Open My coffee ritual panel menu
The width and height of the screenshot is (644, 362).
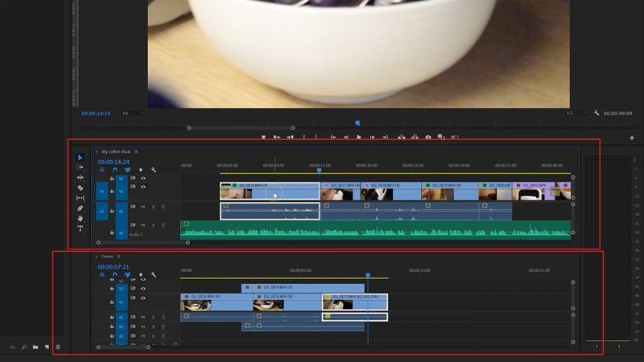pos(136,151)
